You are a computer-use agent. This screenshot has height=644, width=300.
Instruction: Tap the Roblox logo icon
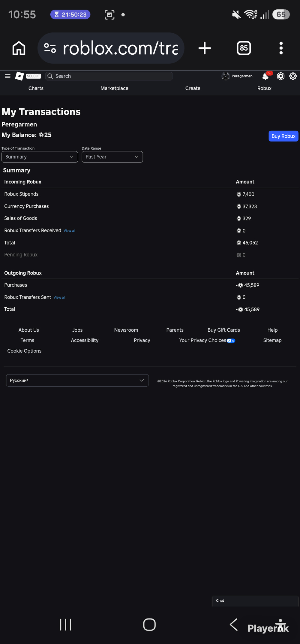coord(19,76)
